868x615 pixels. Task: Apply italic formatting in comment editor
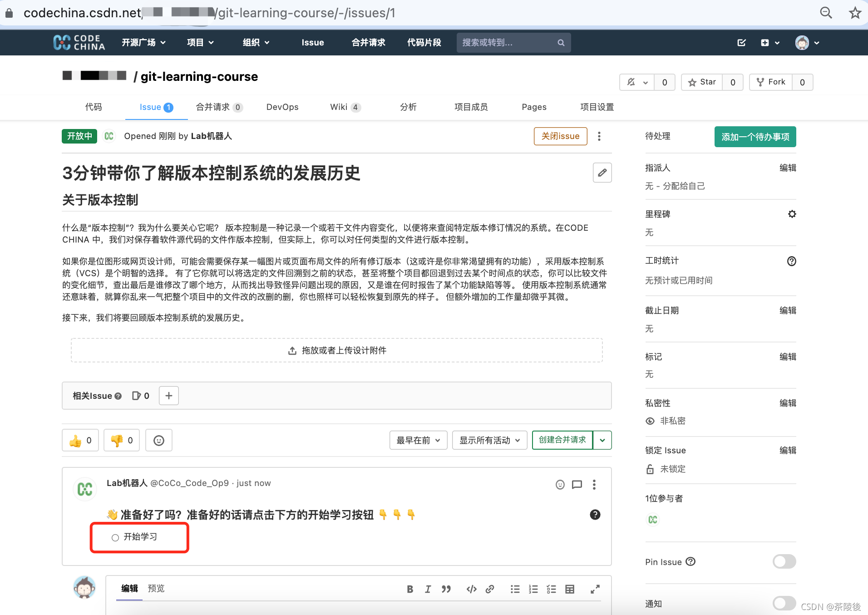[427, 589]
